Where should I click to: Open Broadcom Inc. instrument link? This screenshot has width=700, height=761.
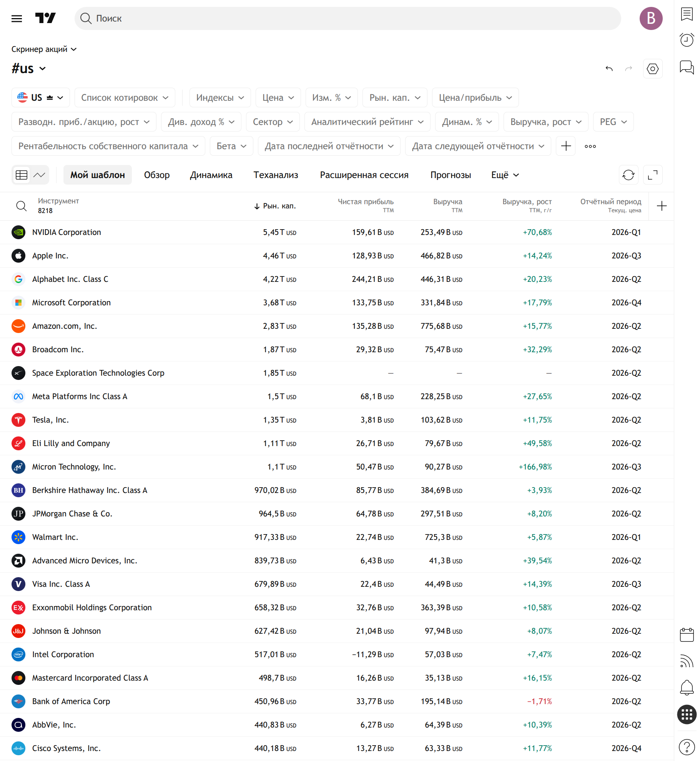click(x=58, y=350)
